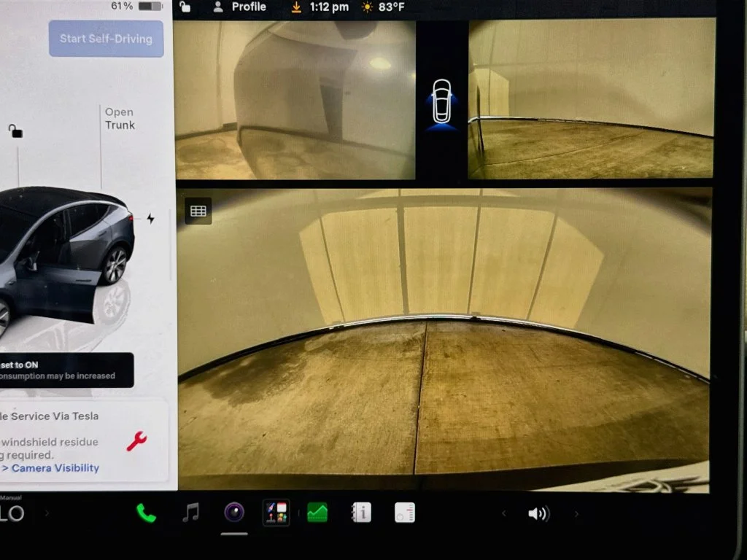Viewport: 747px width, 560px height.
Task: Toggle the door lock icon in status bar
Action: click(185, 7)
